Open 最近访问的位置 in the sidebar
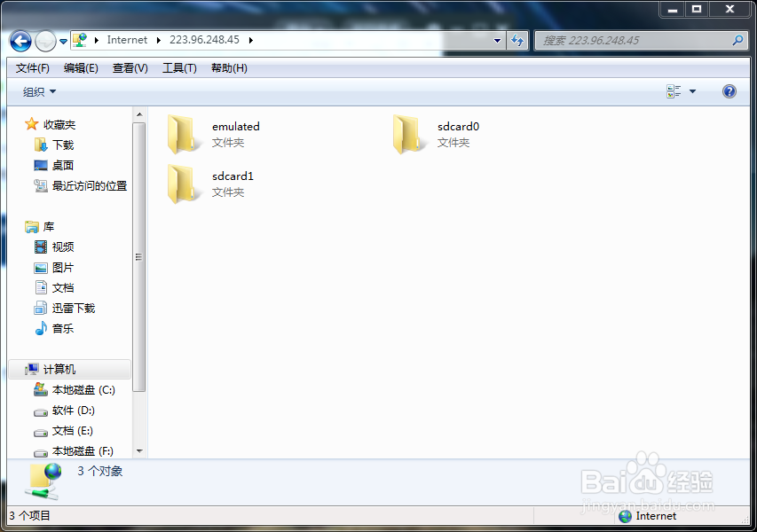757x532 pixels. [x=90, y=185]
